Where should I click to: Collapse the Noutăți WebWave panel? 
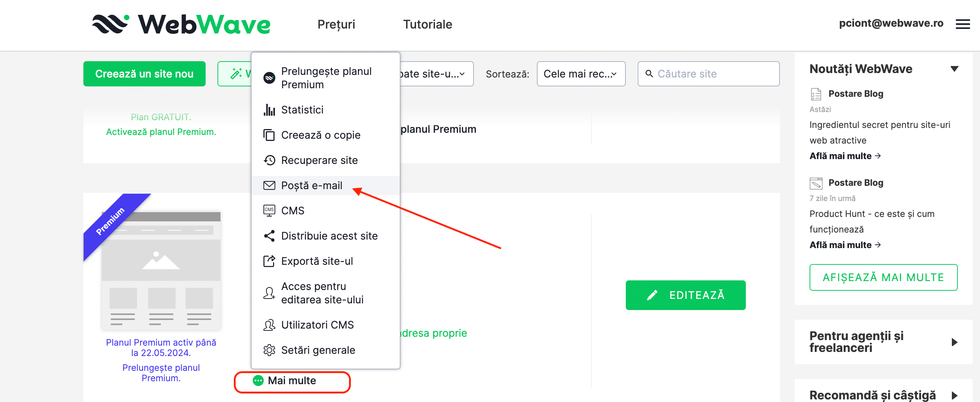[954, 69]
